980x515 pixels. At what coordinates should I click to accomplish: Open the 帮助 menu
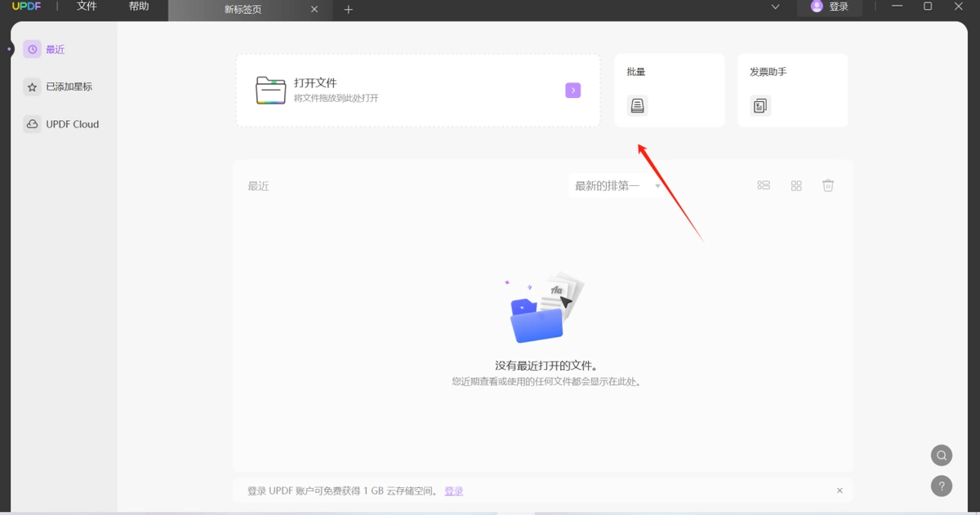[x=139, y=7]
